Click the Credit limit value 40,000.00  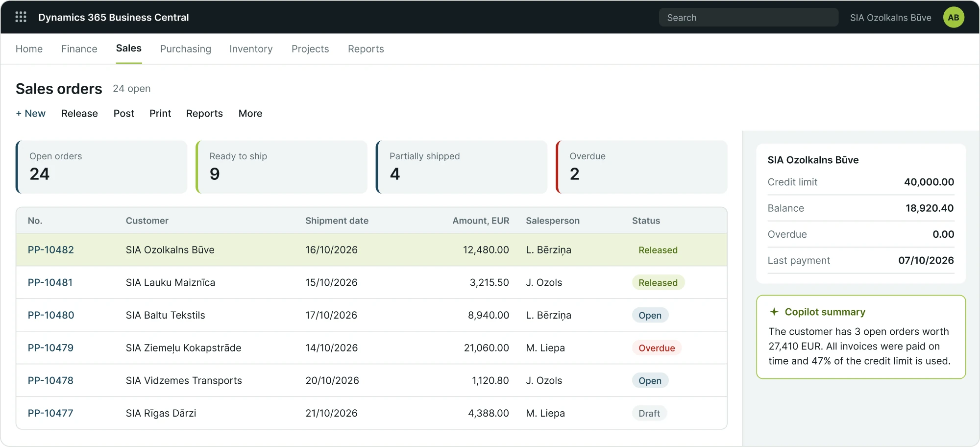point(929,182)
